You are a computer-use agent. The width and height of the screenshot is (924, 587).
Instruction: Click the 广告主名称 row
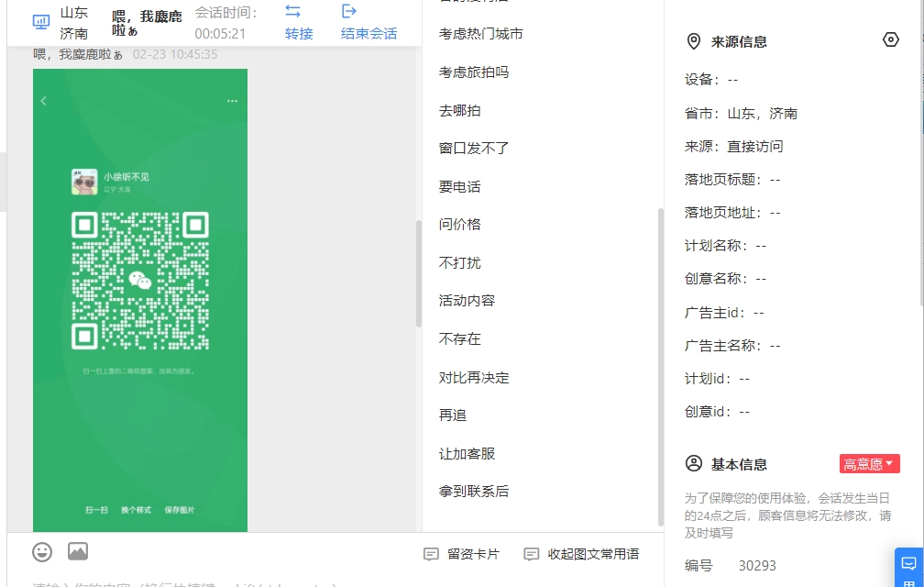732,346
